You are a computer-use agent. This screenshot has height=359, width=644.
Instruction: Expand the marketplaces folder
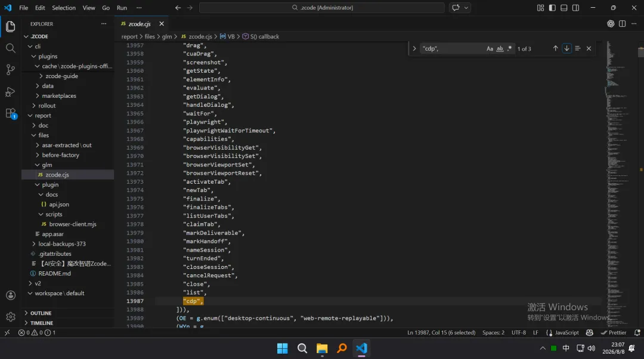[x=38, y=95]
